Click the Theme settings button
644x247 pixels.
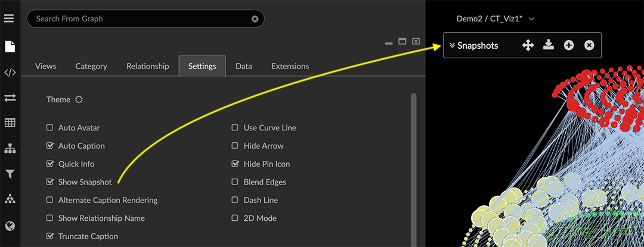(x=79, y=100)
